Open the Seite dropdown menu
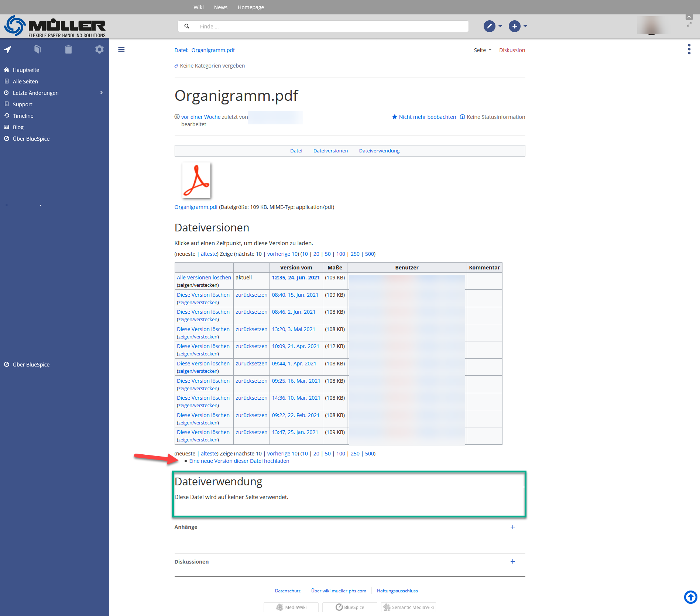 [x=483, y=50]
